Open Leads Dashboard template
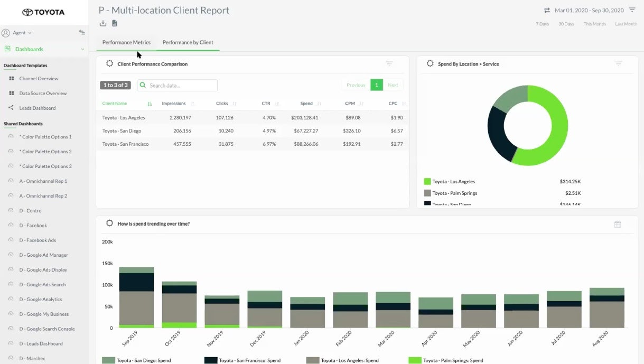 (x=38, y=108)
